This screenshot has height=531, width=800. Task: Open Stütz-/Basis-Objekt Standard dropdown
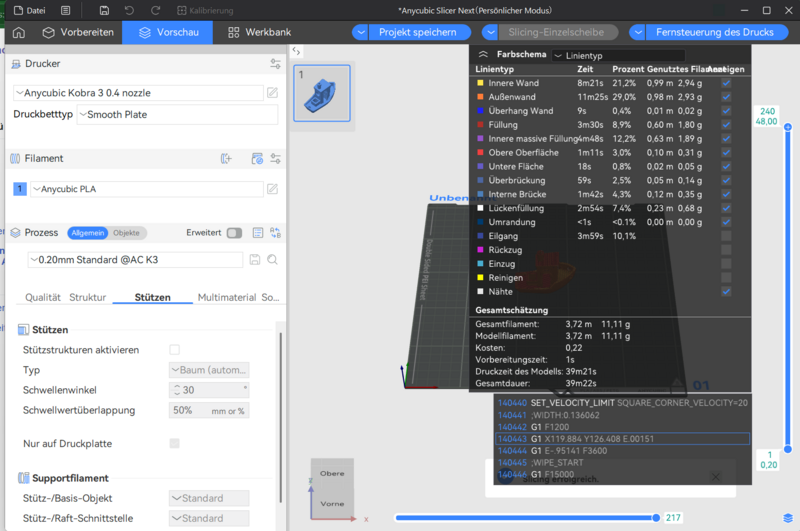point(209,498)
